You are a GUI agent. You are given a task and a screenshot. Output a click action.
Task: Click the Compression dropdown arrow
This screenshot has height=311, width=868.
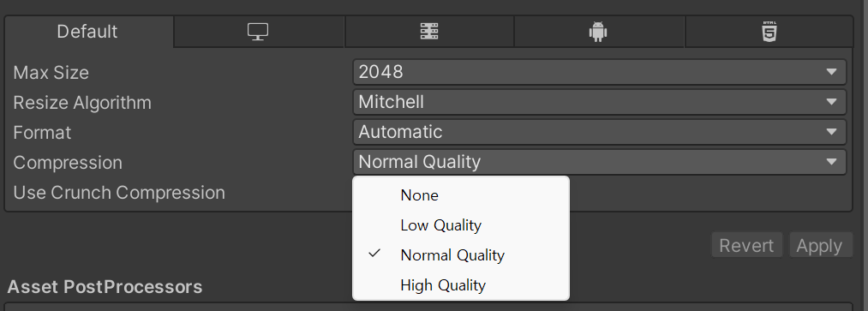point(831,162)
